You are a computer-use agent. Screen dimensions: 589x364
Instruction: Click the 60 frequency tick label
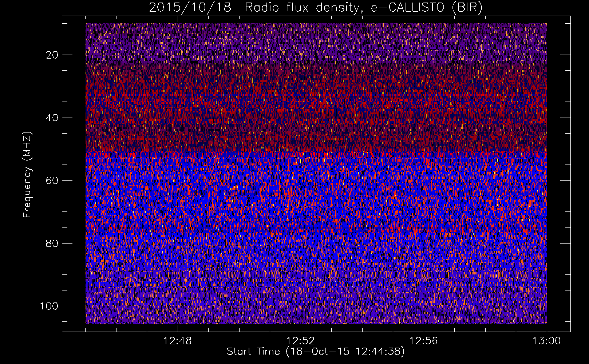[x=52, y=181]
